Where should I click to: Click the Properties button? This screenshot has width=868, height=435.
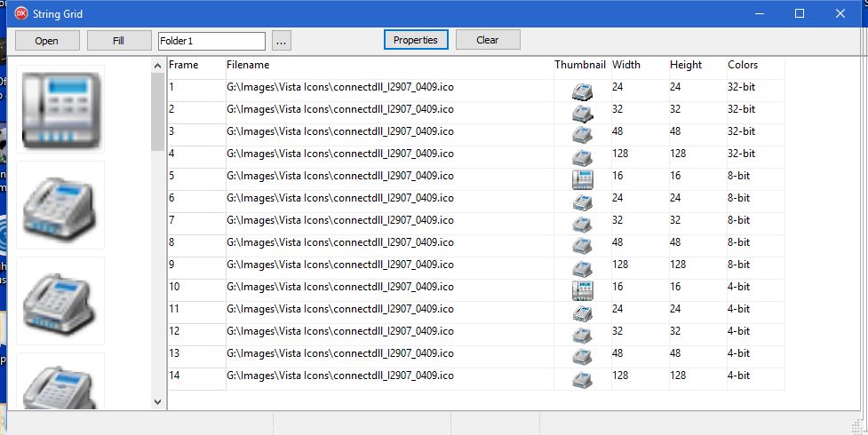click(x=416, y=40)
